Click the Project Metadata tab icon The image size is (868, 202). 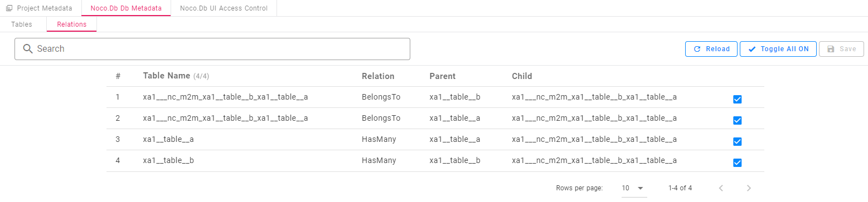tap(9, 8)
